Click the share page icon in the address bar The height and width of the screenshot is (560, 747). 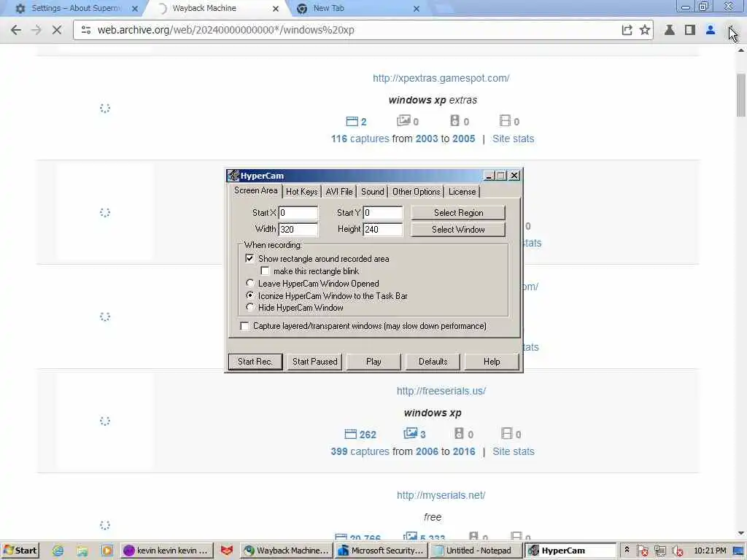click(x=627, y=30)
